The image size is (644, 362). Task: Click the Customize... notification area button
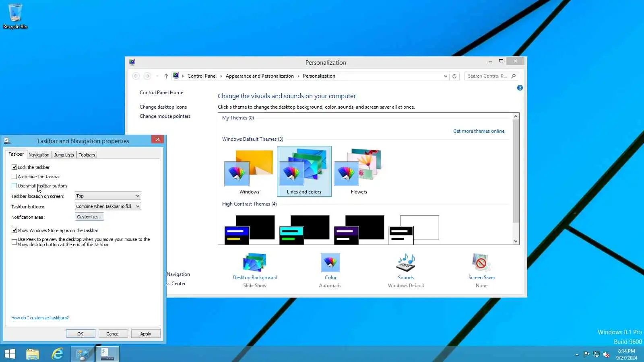tap(89, 217)
